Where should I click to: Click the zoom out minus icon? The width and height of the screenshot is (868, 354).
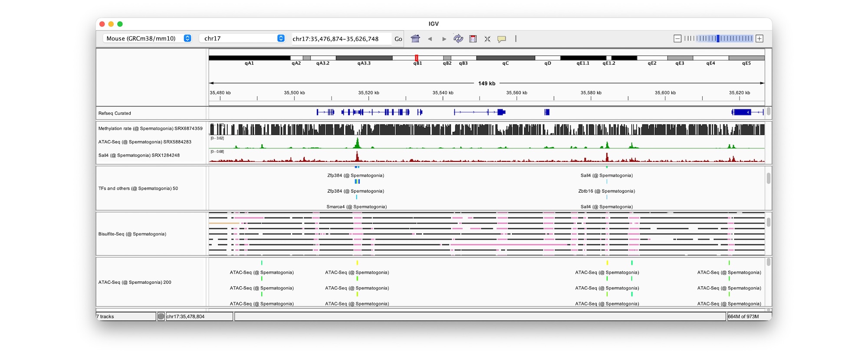(x=677, y=39)
